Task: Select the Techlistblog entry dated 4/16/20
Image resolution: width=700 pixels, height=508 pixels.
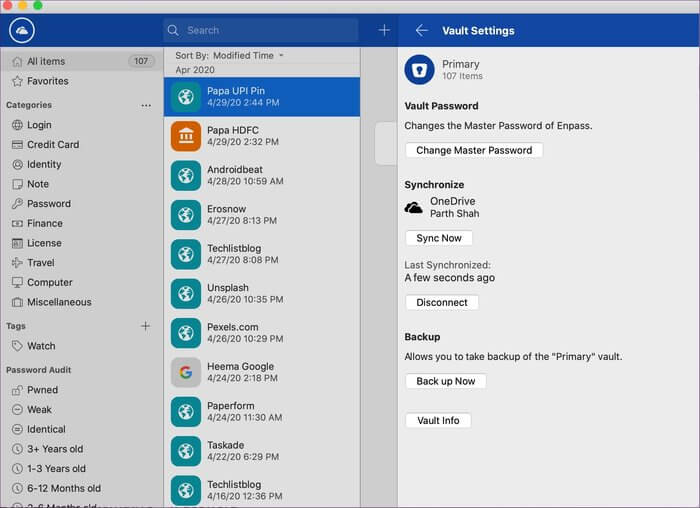Action: click(x=262, y=490)
